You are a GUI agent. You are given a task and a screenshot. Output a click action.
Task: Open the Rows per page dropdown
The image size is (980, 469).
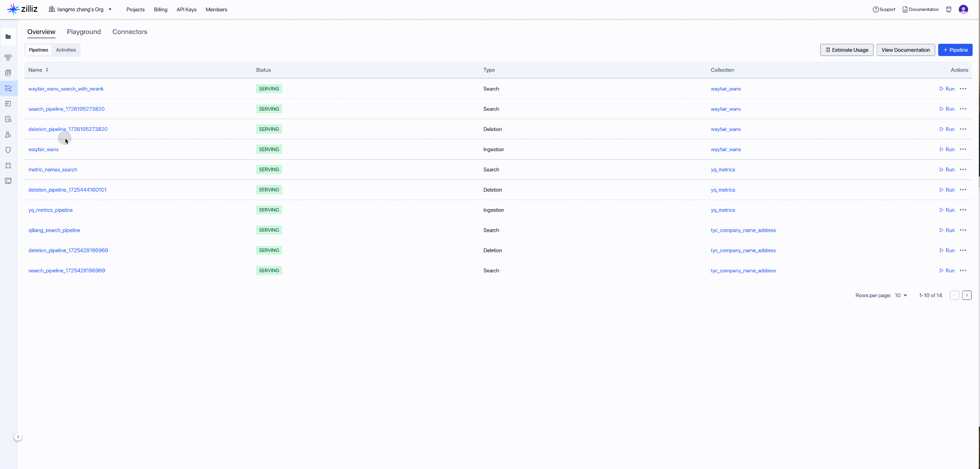pyautogui.click(x=901, y=296)
